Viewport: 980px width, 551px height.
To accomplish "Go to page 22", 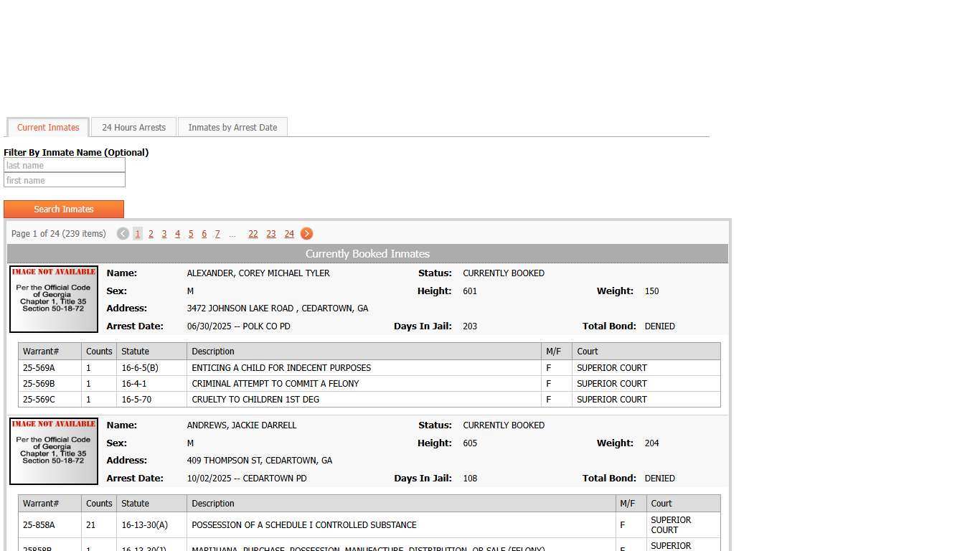I will pos(253,233).
